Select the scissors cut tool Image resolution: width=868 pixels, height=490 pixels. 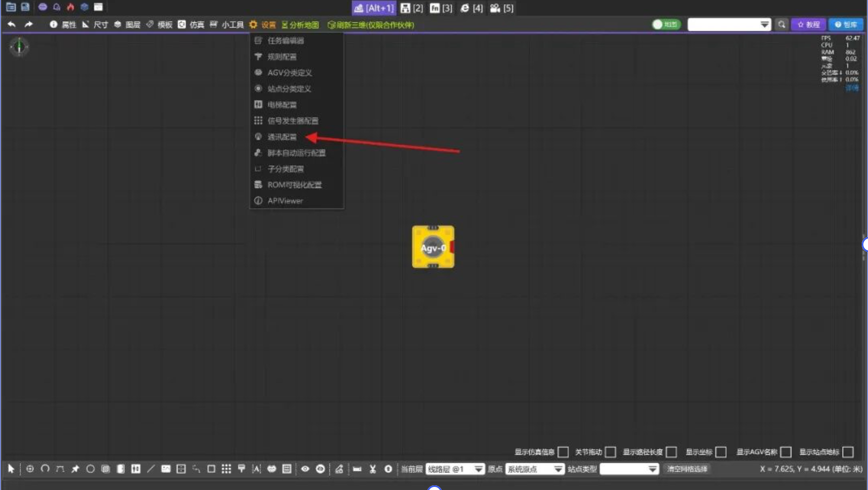[372, 469]
